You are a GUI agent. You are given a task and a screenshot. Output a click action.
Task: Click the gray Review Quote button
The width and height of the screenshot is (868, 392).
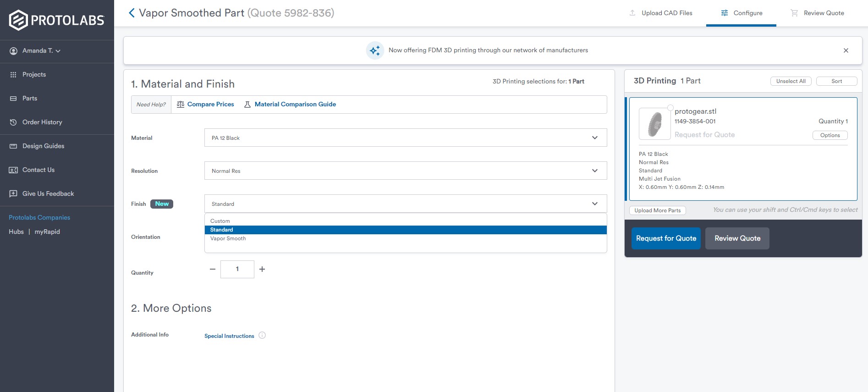pyautogui.click(x=737, y=238)
